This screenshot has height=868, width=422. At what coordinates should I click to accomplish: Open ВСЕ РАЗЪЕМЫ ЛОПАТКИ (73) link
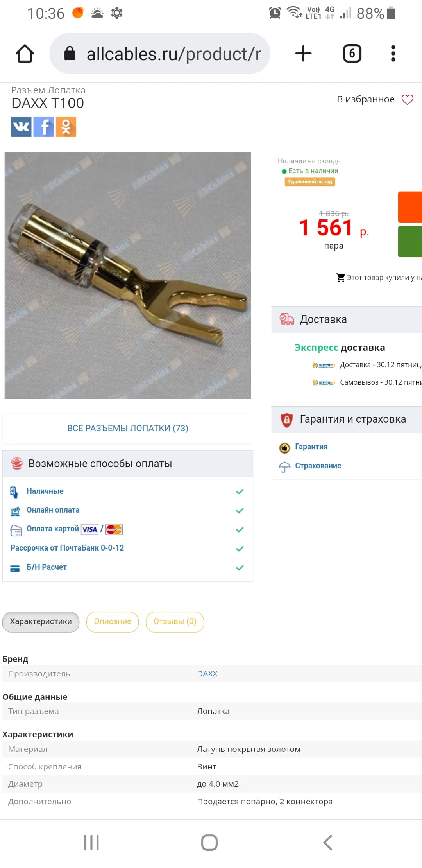click(x=128, y=428)
